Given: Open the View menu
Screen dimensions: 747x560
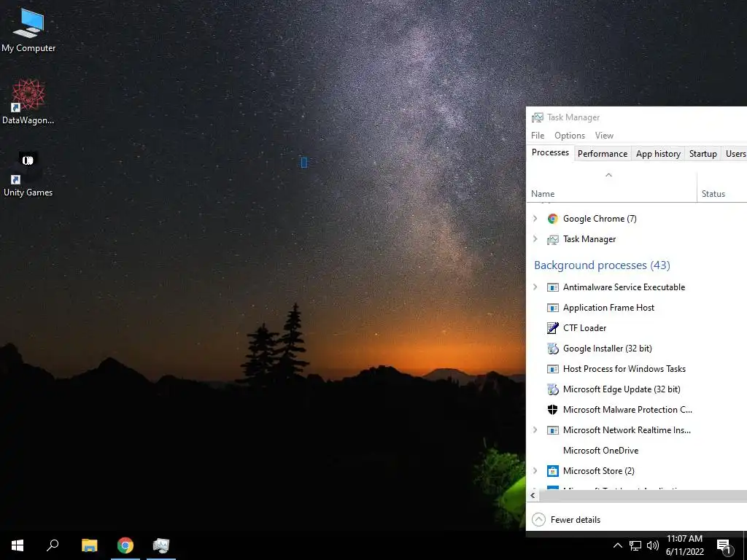Looking at the screenshot, I should (x=604, y=136).
